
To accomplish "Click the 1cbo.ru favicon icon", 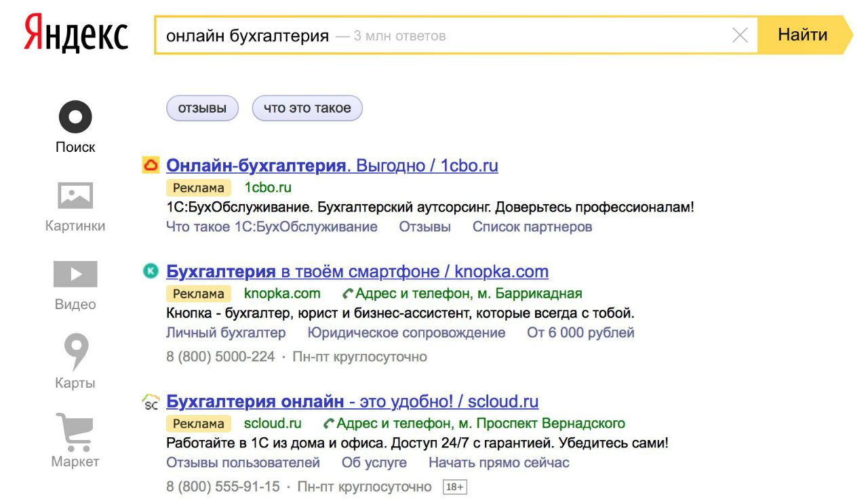I will [x=150, y=165].
